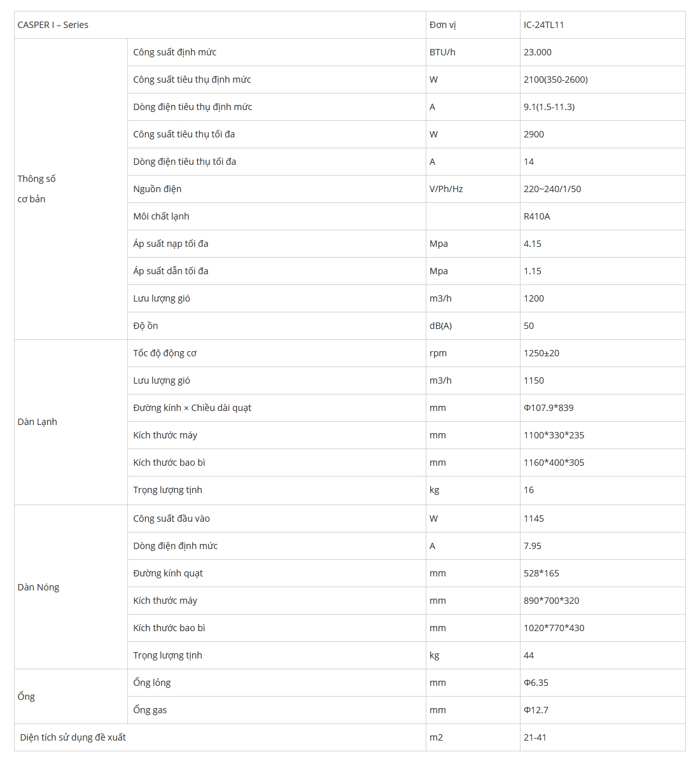The height and width of the screenshot is (766, 700).
Task: Click the Công suất đầu vào row label
Action: point(172,519)
